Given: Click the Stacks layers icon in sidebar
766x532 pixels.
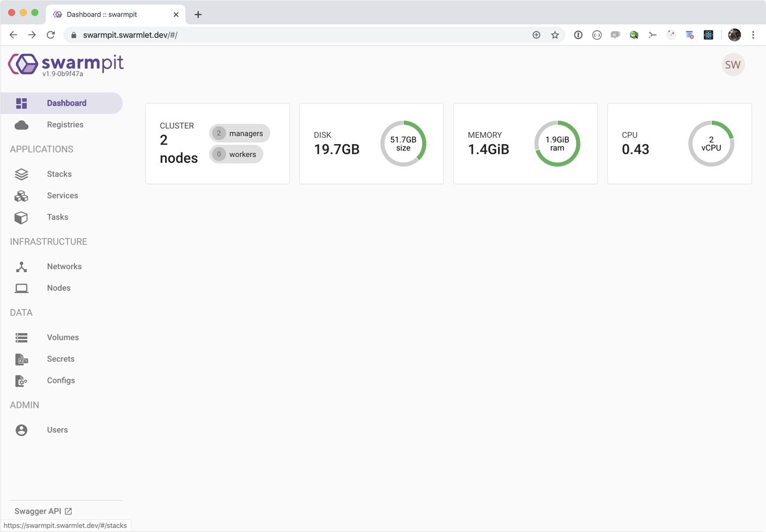Looking at the screenshot, I should coord(21,174).
